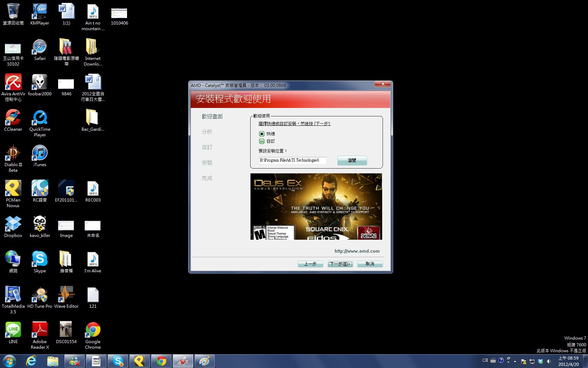588x368 pixels.
Task: Select the Recycle Bin desktop icon
Action: coord(13,14)
